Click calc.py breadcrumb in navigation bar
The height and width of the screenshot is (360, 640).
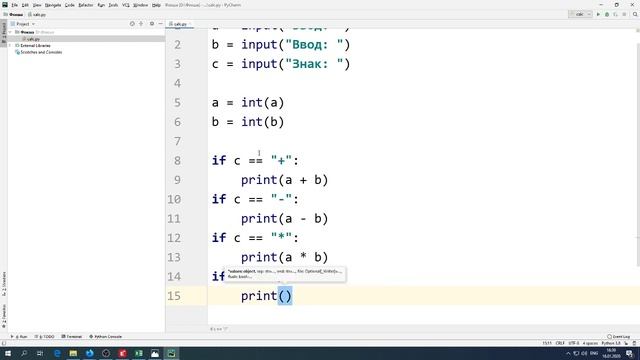(x=37, y=14)
